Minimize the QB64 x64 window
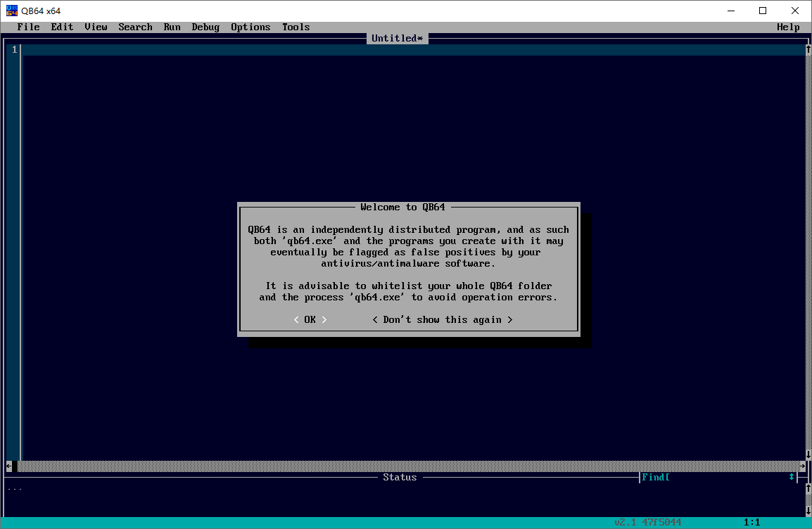 tap(730, 11)
